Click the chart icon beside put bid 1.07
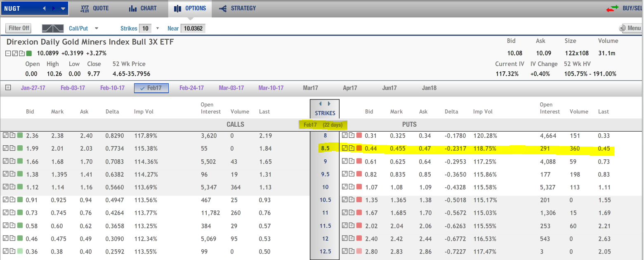The width and height of the screenshot is (644, 260). [x=345, y=187]
